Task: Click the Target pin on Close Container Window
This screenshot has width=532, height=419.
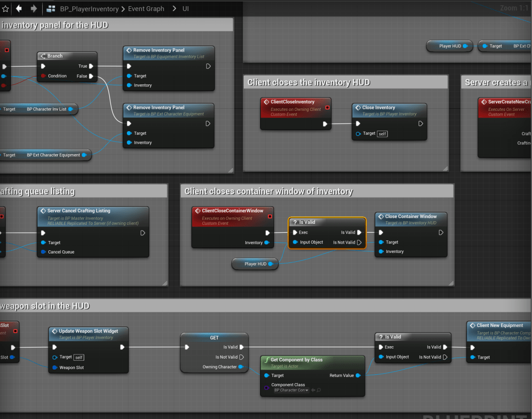Action: point(381,242)
